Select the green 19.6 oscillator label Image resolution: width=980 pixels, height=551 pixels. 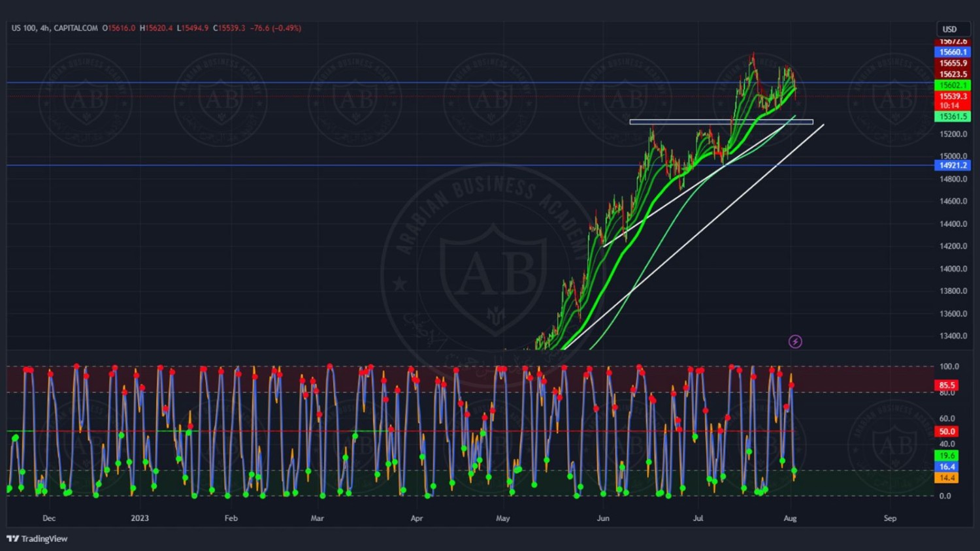pos(947,456)
